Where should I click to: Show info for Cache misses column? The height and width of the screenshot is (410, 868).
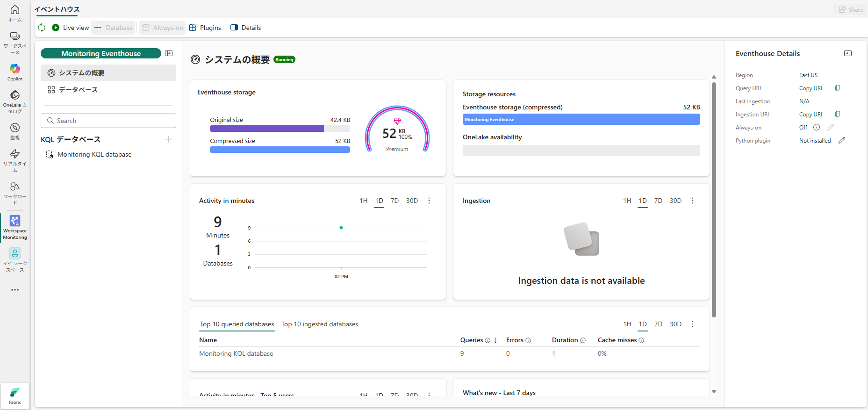point(641,340)
